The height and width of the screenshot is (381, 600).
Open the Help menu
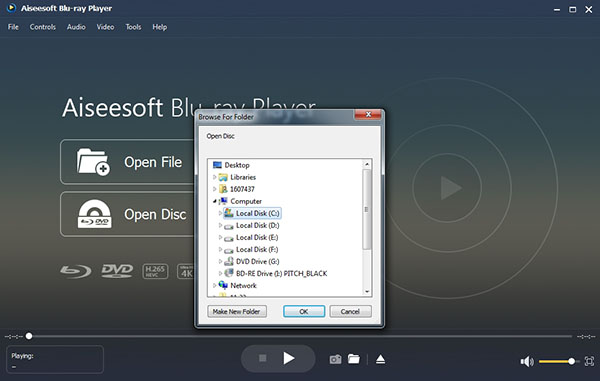click(160, 27)
